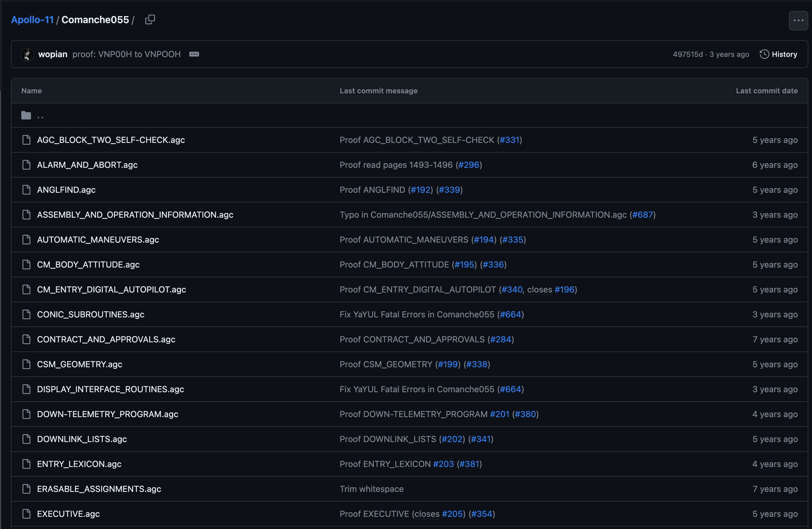The image size is (812, 529).
Task: Click the EXECUTIVE.agc file icon
Action: click(26, 513)
